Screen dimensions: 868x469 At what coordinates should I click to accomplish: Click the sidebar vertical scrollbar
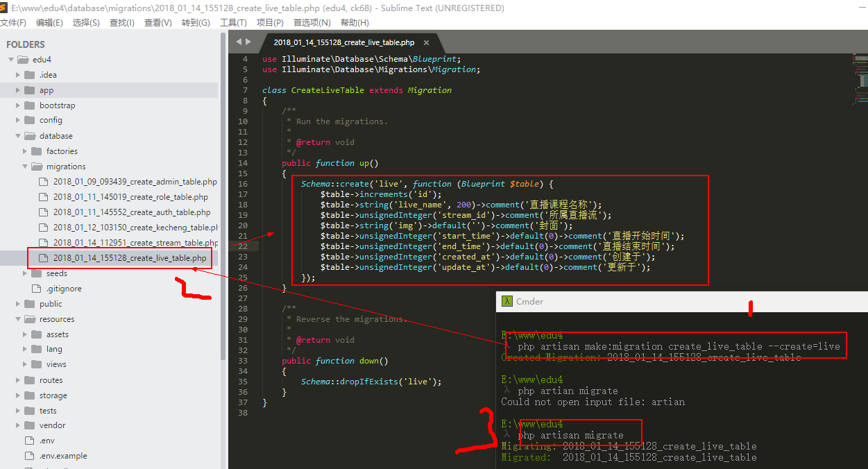223,208
